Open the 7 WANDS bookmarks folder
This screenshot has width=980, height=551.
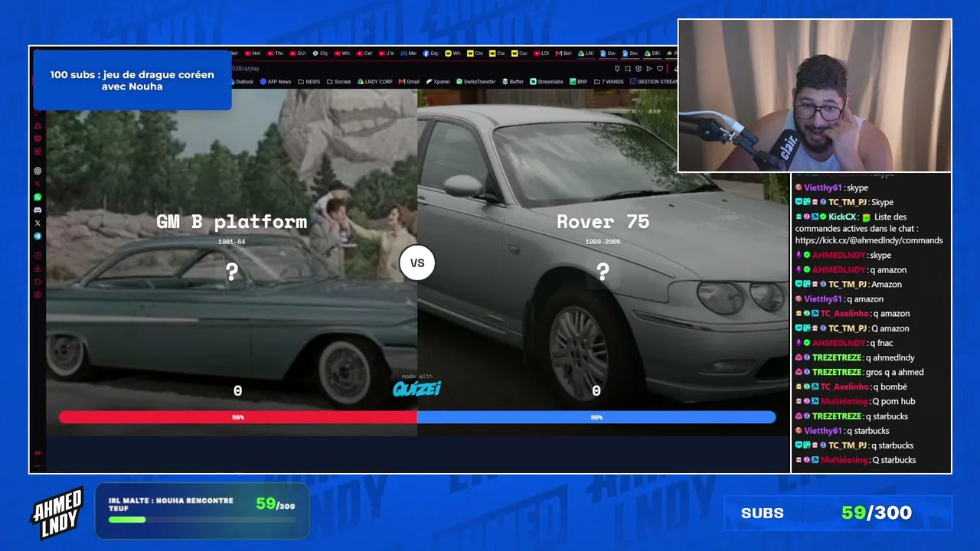(x=609, y=81)
